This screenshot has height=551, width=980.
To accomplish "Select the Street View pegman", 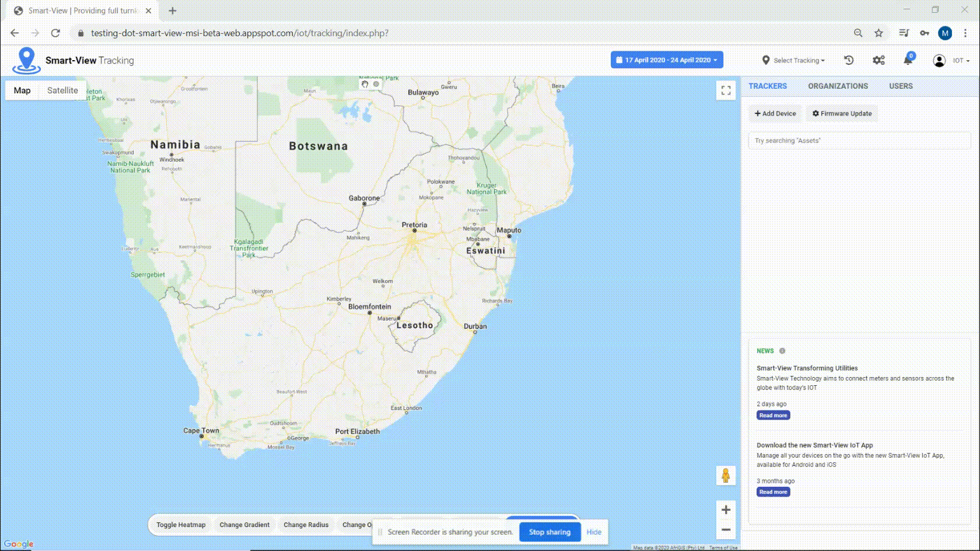I will coord(726,475).
